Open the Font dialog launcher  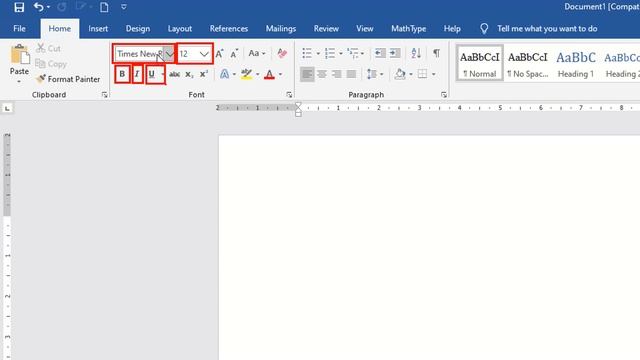pos(289,95)
